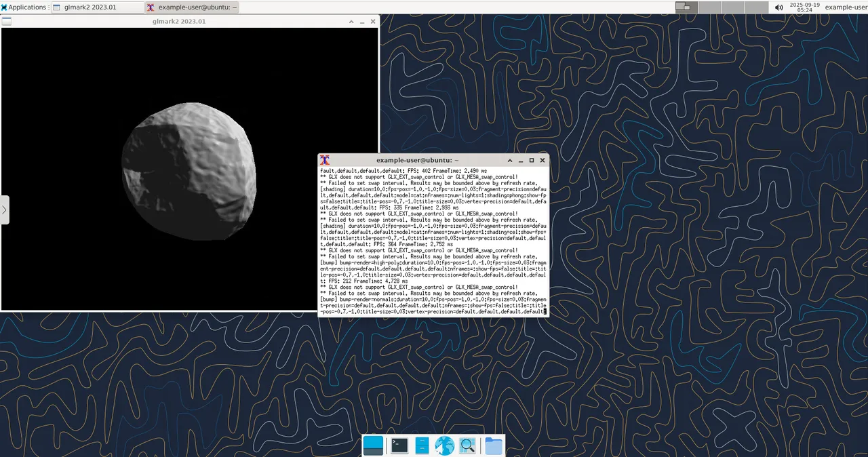Image resolution: width=868 pixels, height=457 pixels.
Task: Open the clock showing 2025-09-19 05:24
Action: [804, 7]
